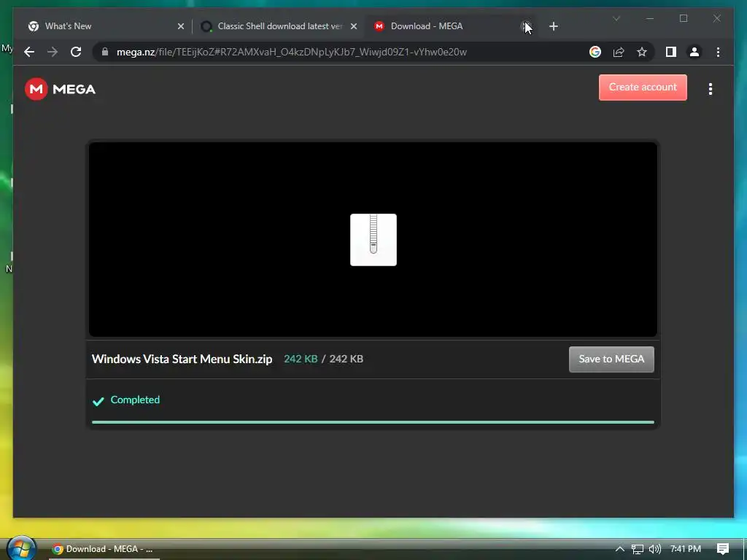Select the Chrome Download - MEGA taskbar button
This screenshot has height=560, width=747.
pyautogui.click(x=104, y=549)
